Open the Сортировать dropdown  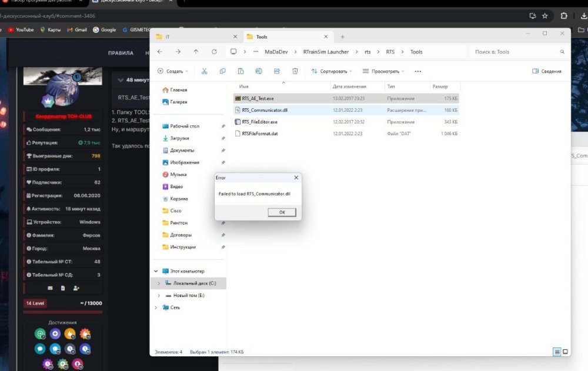332,71
